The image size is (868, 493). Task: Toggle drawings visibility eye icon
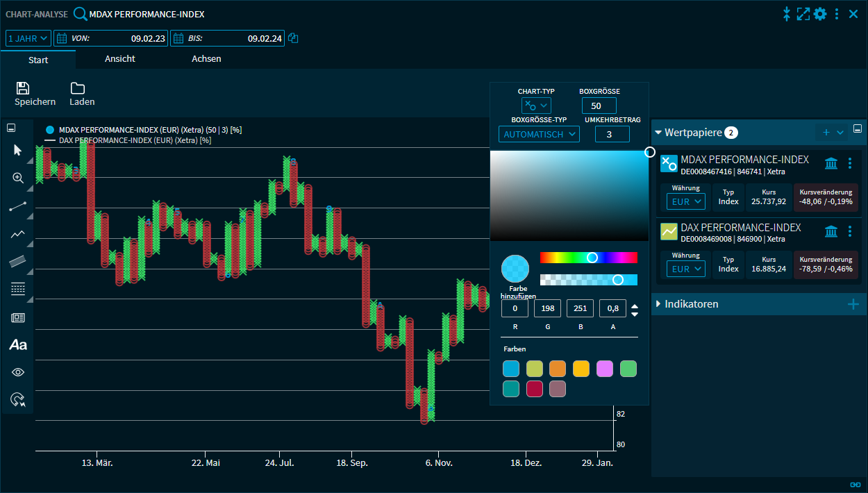click(18, 372)
